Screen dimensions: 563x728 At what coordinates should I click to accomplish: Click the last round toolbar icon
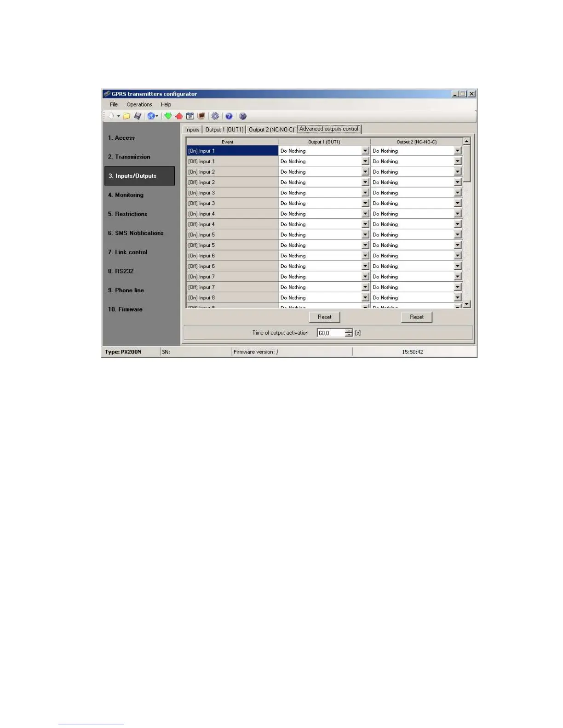point(243,116)
